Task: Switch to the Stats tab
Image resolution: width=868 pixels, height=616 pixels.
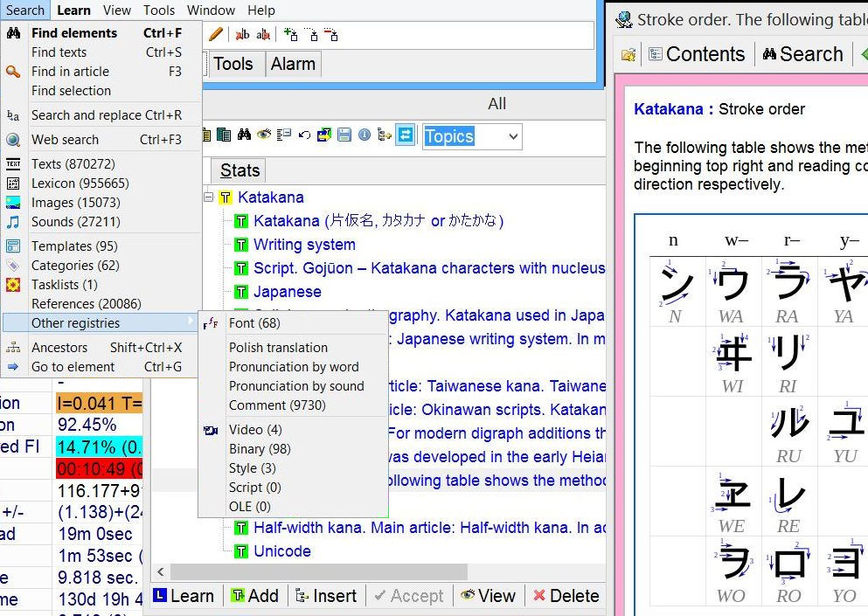Action: tap(240, 170)
